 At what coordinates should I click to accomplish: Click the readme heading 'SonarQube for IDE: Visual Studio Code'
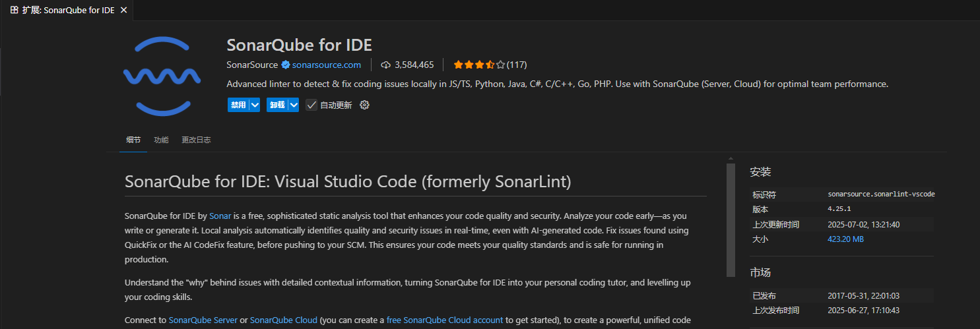[x=348, y=181]
